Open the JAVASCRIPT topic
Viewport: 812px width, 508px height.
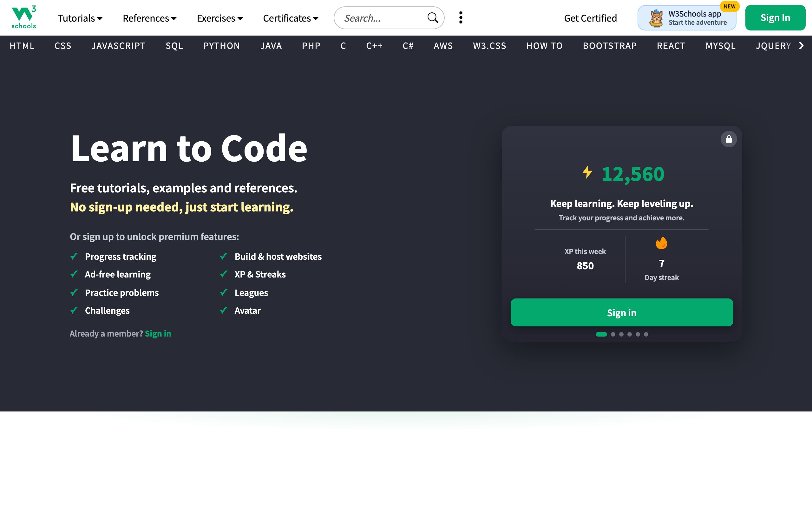coord(118,46)
